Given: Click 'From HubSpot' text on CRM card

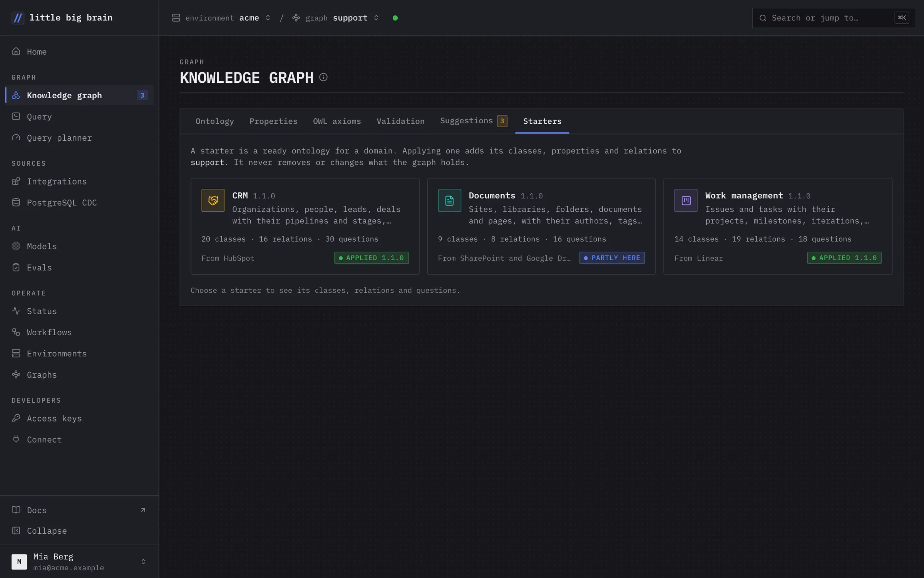Looking at the screenshot, I should pyautogui.click(x=228, y=258).
